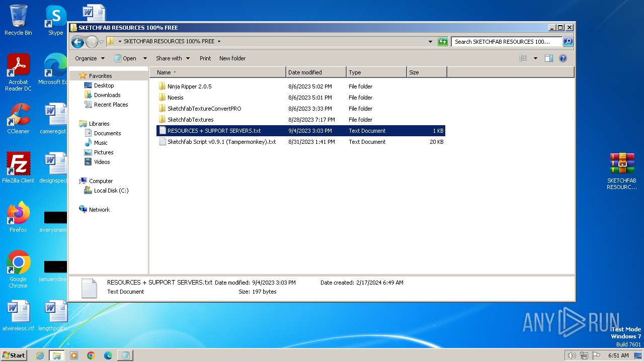Select Favorites in the navigation pane
644x362 pixels.
pyautogui.click(x=101, y=76)
